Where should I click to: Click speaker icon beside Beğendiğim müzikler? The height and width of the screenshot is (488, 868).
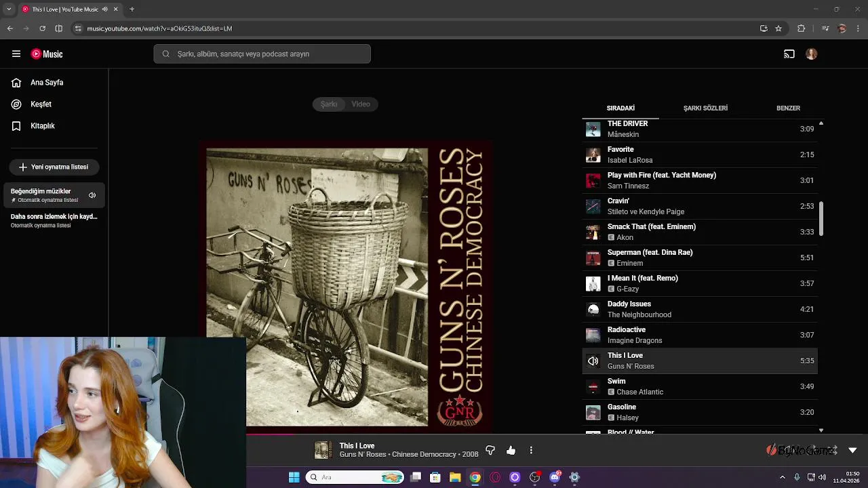point(92,195)
